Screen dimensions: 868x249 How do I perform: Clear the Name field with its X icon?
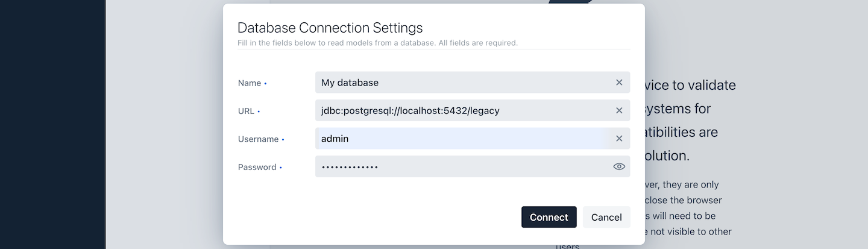click(619, 83)
